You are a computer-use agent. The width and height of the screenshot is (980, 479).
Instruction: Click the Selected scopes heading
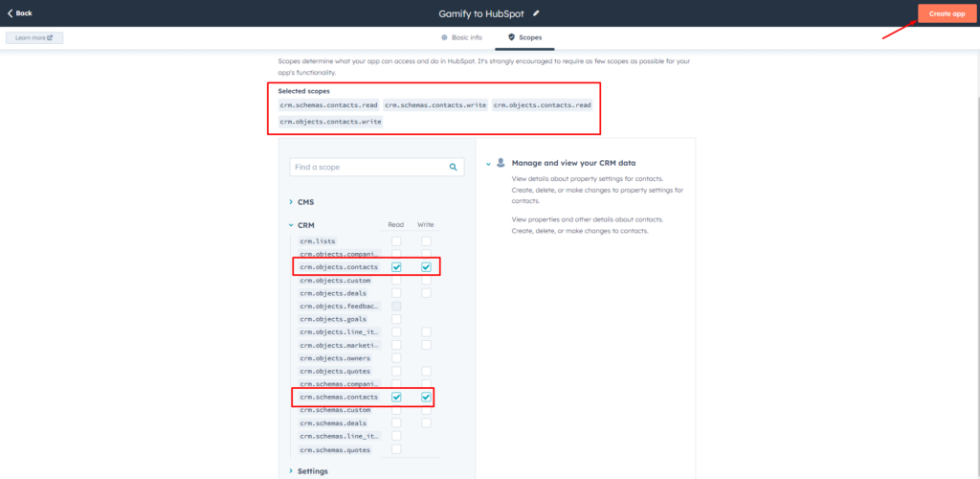point(303,91)
